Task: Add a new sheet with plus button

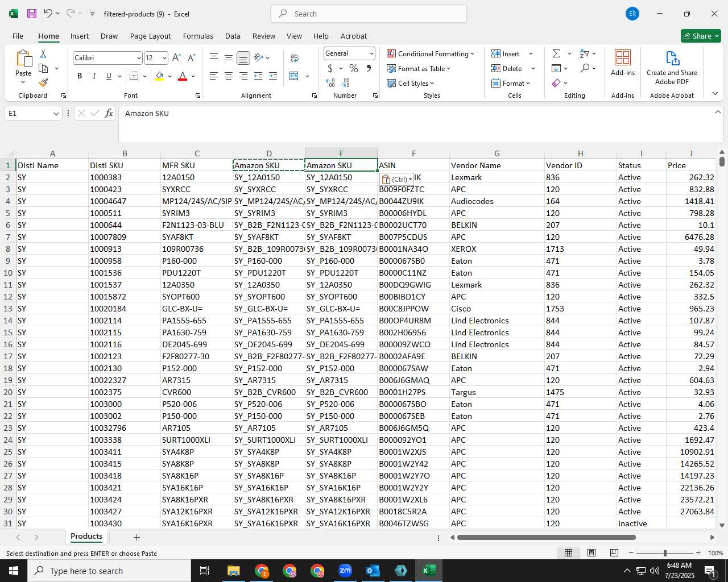Action: point(136,537)
